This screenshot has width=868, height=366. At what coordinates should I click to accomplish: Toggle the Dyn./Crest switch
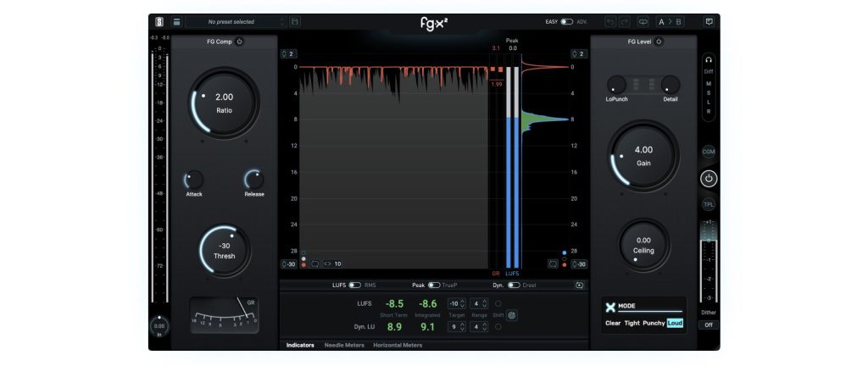tap(515, 286)
